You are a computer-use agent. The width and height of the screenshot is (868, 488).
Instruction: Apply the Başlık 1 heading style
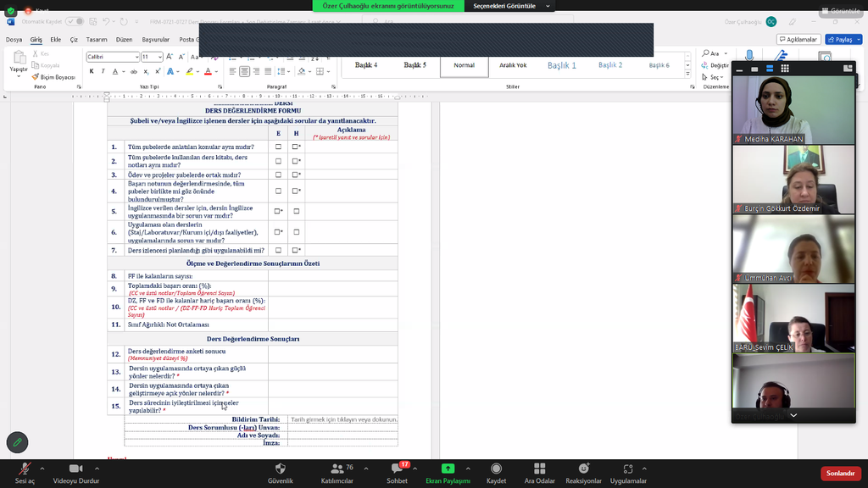(561, 65)
